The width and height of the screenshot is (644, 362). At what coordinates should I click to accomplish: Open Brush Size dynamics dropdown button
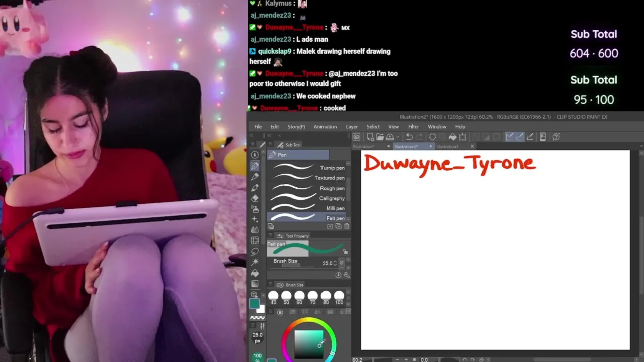point(342,263)
